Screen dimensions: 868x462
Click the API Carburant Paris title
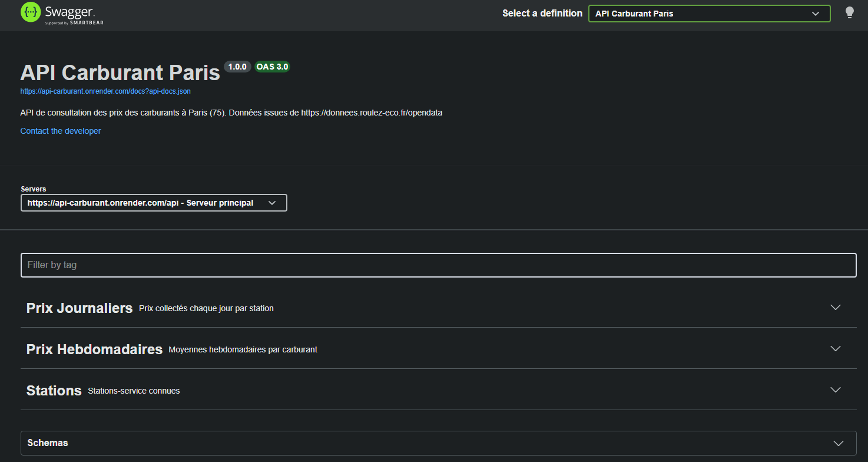pyautogui.click(x=120, y=72)
